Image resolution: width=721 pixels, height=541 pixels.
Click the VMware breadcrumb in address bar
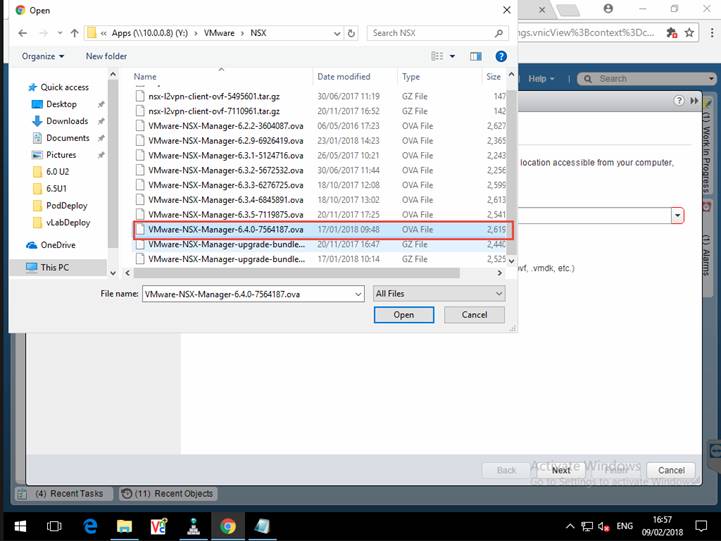tap(219, 33)
